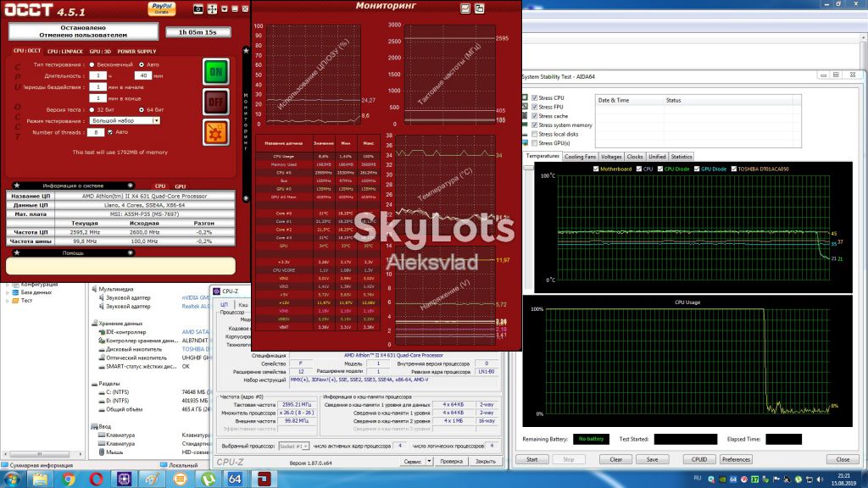Viewport: 868px width, 488px height.
Task: Expand the База данных tree node
Action: click(7, 292)
